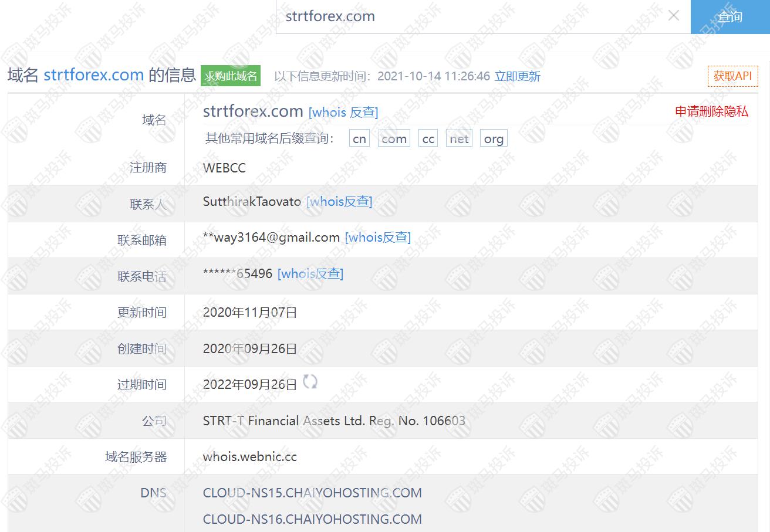Viewport: 770px width, 532px height.
Task: Select the cn domain suffix
Action: point(359,139)
